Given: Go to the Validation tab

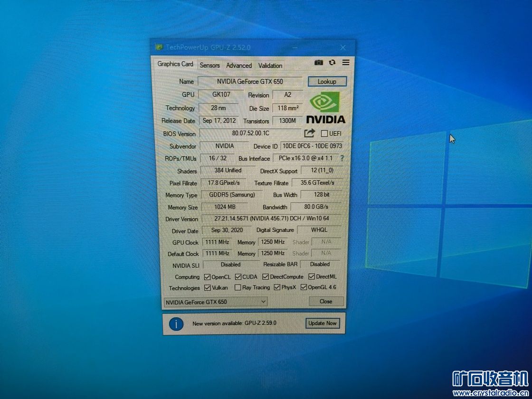Looking at the screenshot, I should coord(270,66).
